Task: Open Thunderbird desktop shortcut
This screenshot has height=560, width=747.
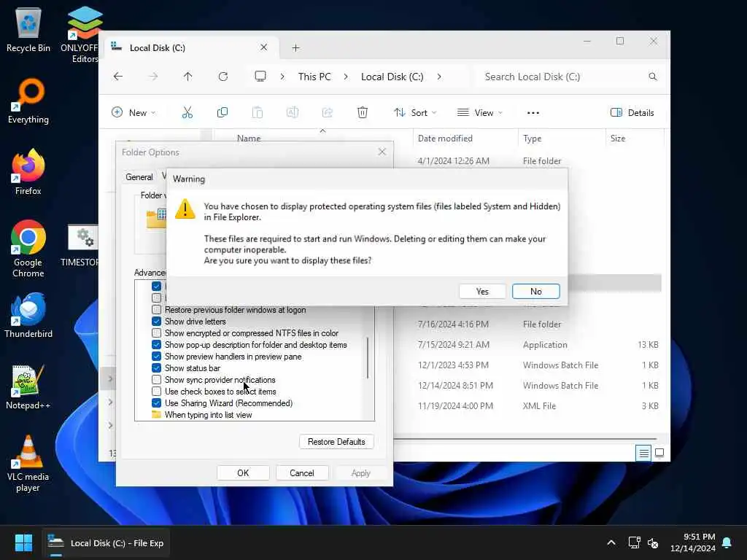Action: 28,315
